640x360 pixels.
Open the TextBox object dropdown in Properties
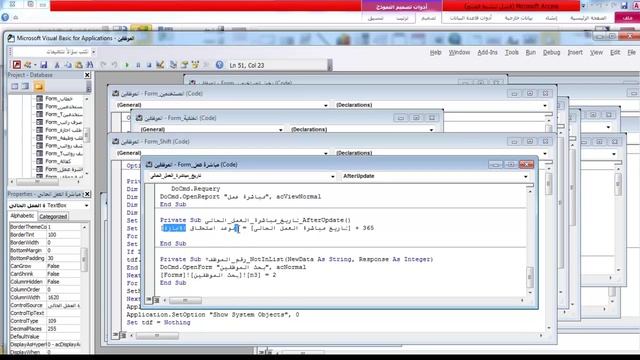86,205
